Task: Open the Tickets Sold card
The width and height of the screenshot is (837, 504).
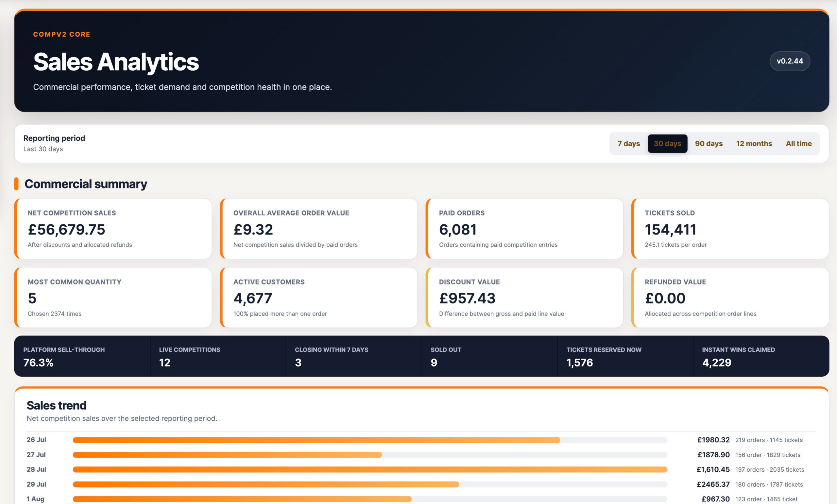Action: [730, 228]
